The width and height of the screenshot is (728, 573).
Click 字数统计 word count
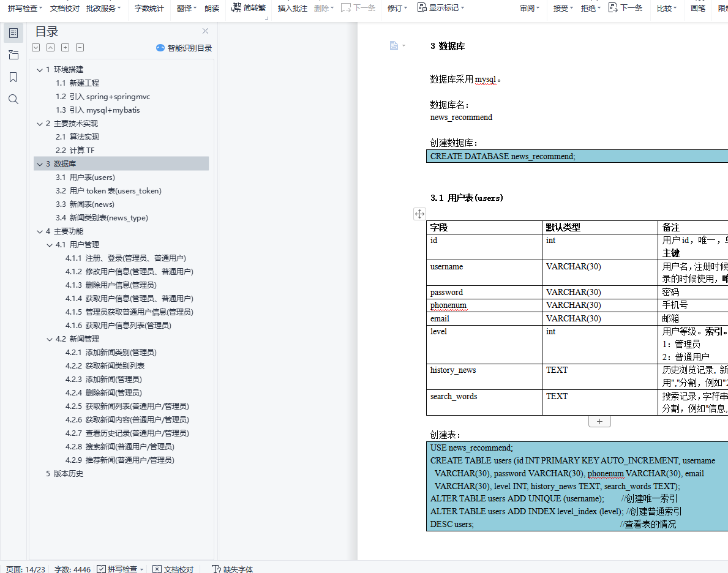pyautogui.click(x=149, y=8)
